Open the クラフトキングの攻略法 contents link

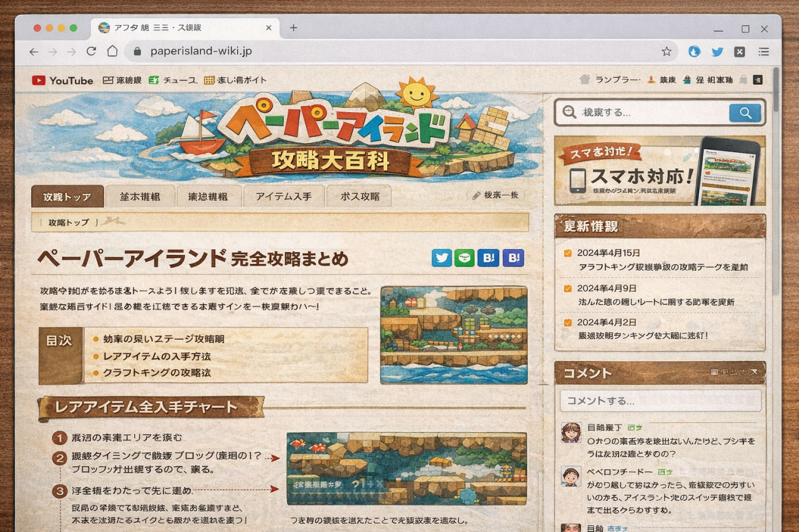tap(157, 372)
